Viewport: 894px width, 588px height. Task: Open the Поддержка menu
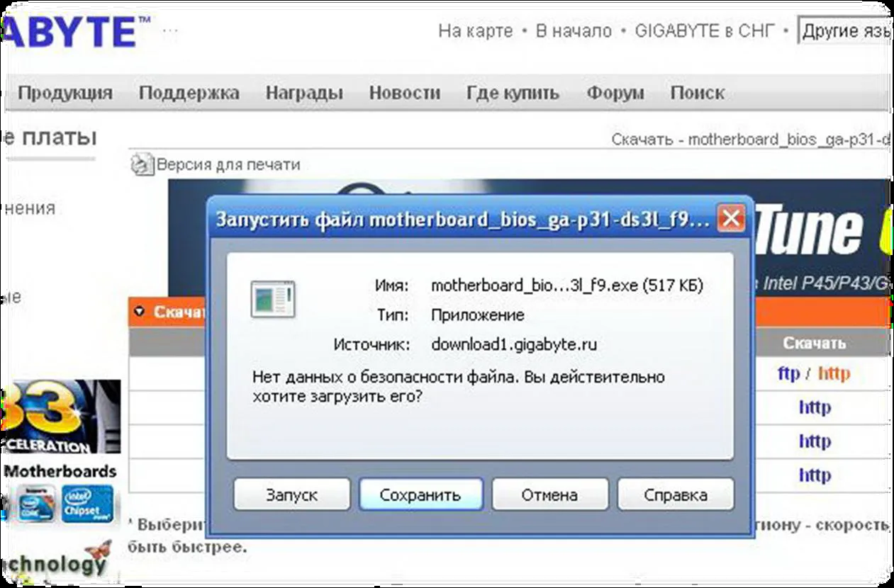click(189, 93)
